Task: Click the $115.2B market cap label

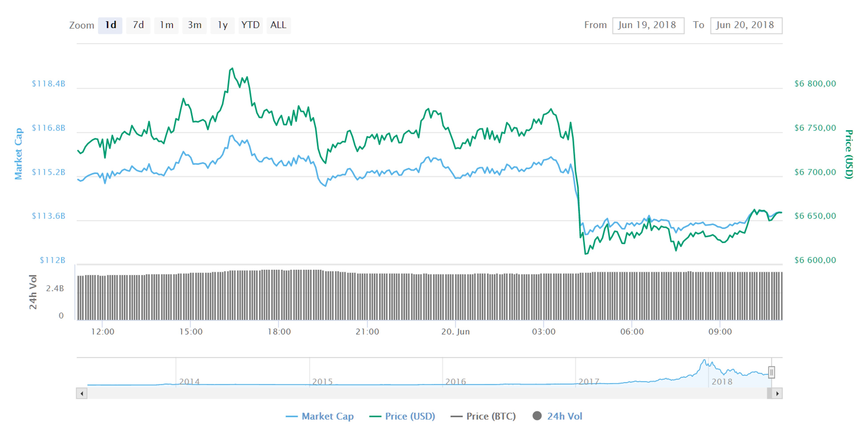Action: coord(48,172)
